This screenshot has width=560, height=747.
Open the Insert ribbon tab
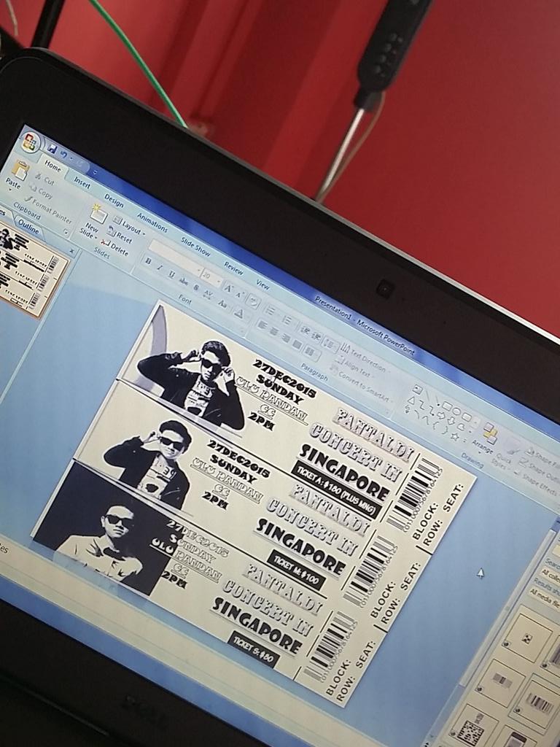82,183
